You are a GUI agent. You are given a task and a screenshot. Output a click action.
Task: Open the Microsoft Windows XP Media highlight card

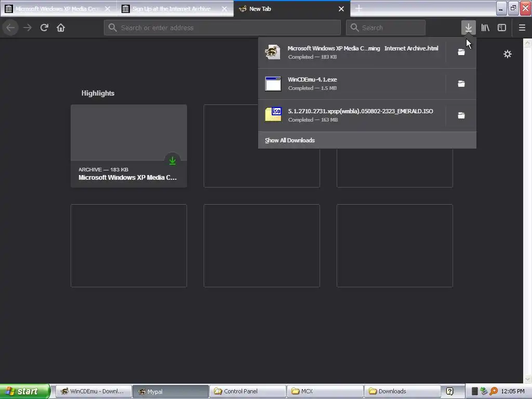[x=129, y=146]
